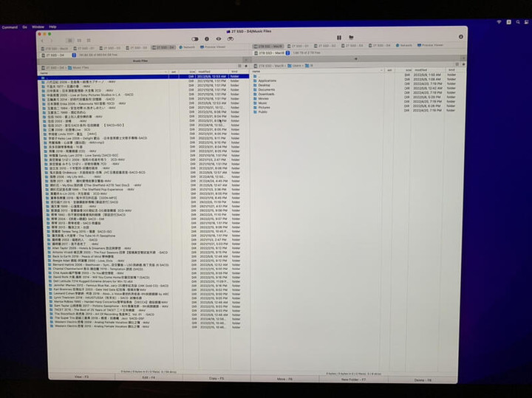Switch to third view mode icon

point(89,41)
